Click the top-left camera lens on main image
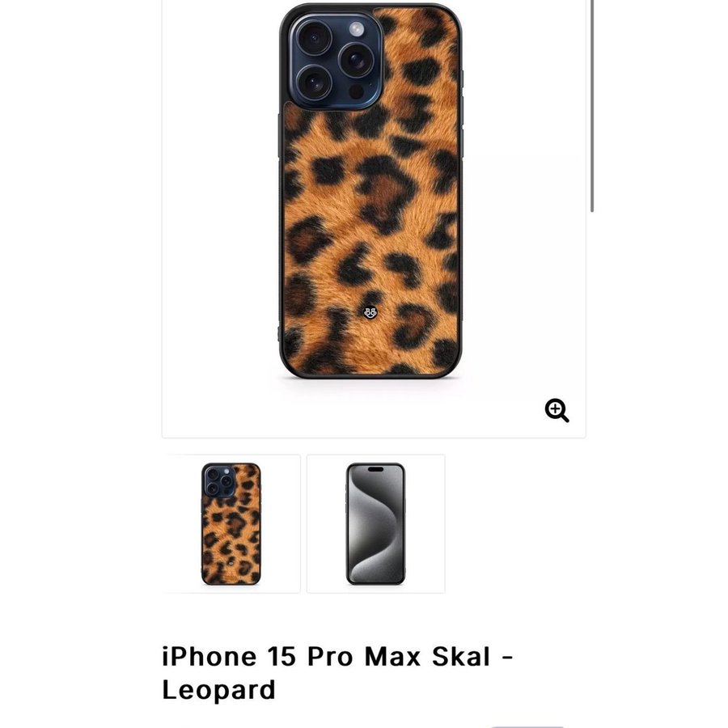 315,38
